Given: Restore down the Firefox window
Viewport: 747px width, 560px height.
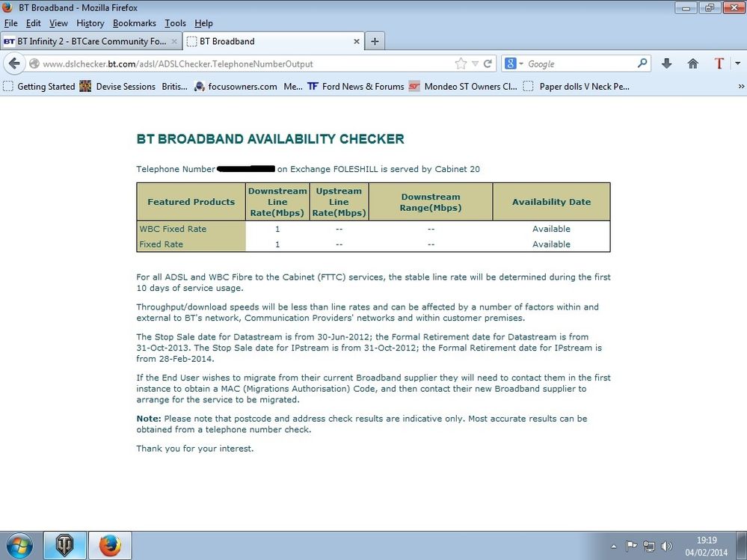Looking at the screenshot, I should 710,7.
